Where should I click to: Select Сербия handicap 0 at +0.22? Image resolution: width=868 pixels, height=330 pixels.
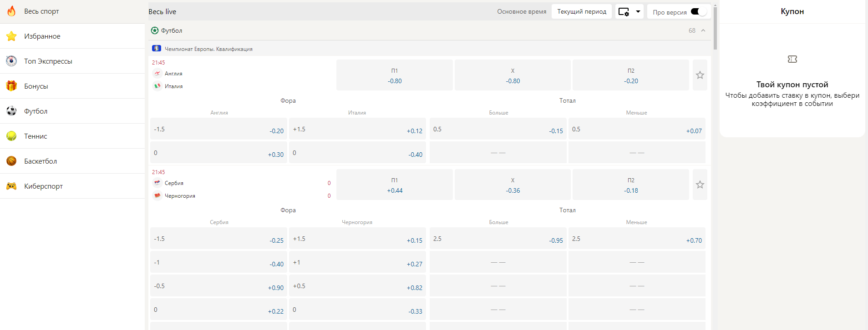click(x=218, y=309)
